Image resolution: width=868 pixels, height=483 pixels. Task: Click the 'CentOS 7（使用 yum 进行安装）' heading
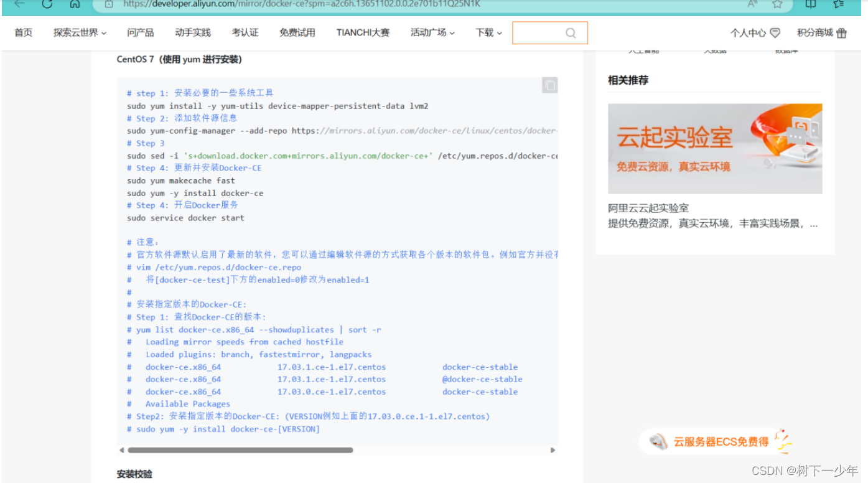point(179,60)
